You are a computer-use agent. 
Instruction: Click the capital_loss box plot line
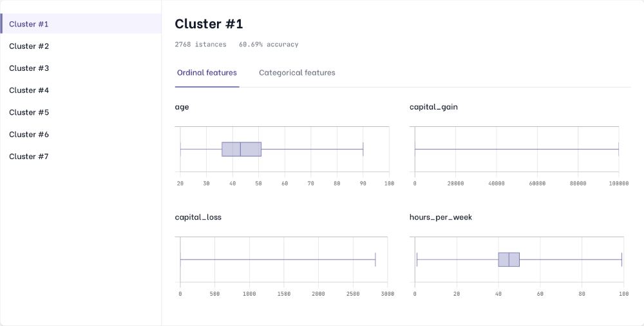[x=278, y=260]
